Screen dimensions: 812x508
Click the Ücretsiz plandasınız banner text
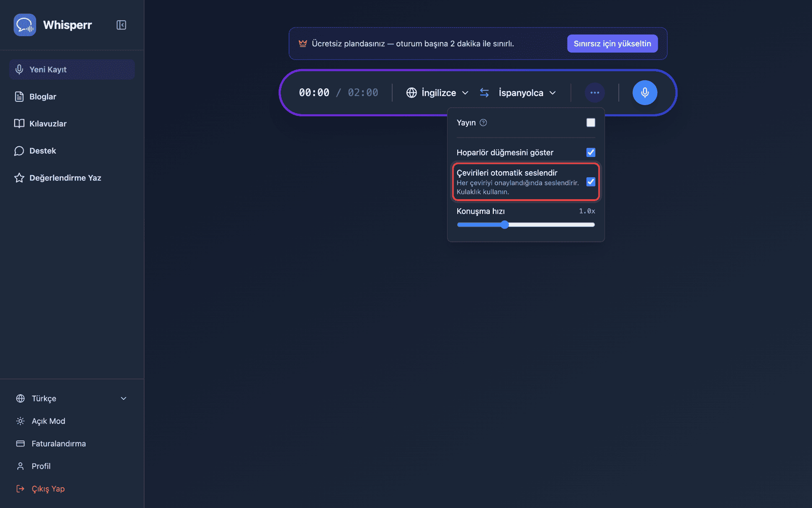(413, 44)
